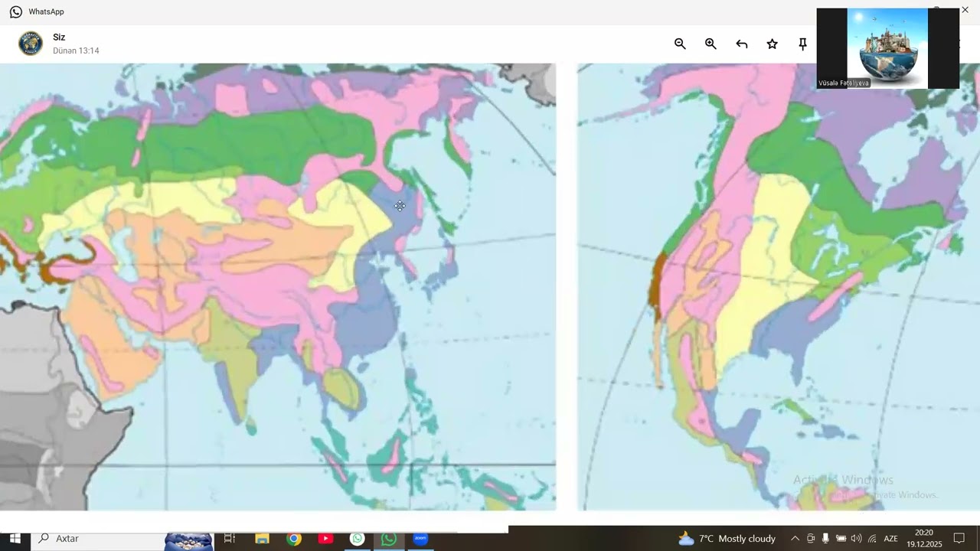Click the WhatsApp logo in title bar
This screenshot has width=980, height=551.
pyautogui.click(x=16, y=11)
